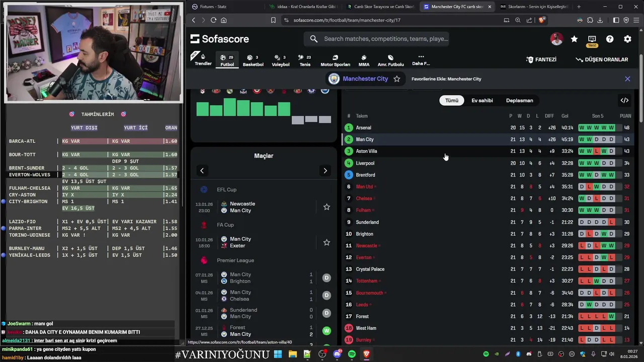This screenshot has width=644, height=362.
Task: Open the Voleybol sport category
Action: point(281,60)
